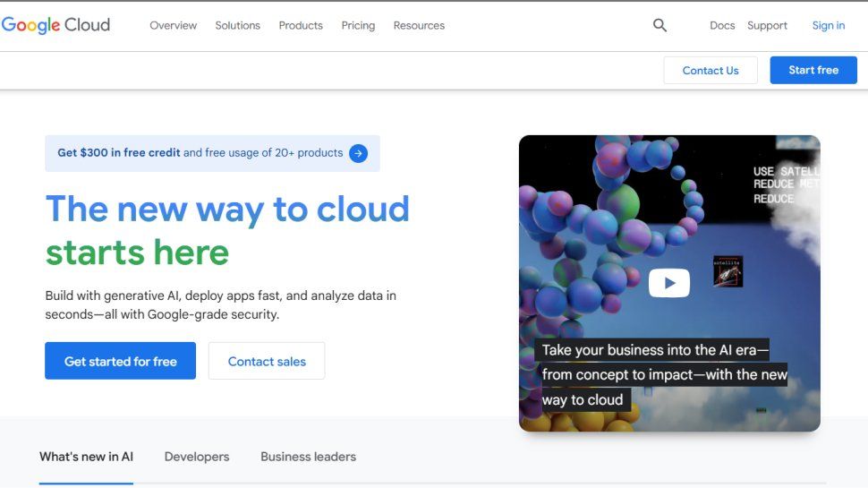Open the Support link
The height and width of the screenshot is (488, 868).
point(767,25)
